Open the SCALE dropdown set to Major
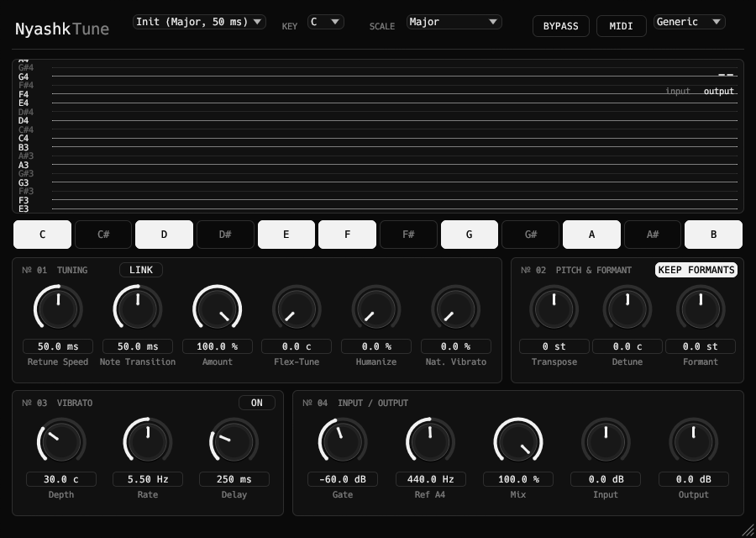The image size is (756, 538). [x=454, y=22]
